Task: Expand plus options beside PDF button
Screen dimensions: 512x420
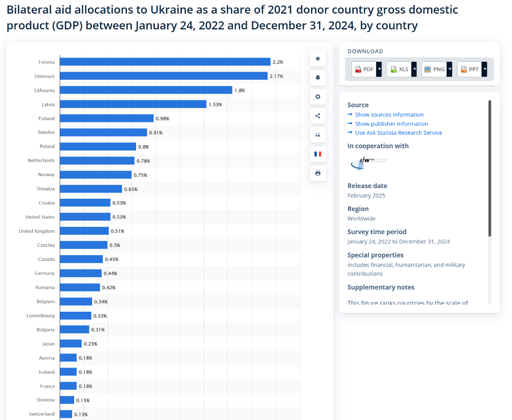Action: (x=379, y=69)
